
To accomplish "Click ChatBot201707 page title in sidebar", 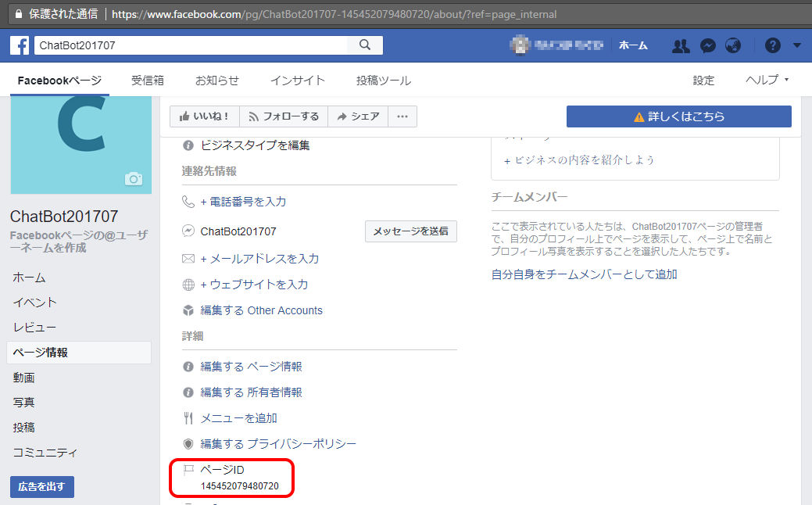I will (x=64, y=216).
